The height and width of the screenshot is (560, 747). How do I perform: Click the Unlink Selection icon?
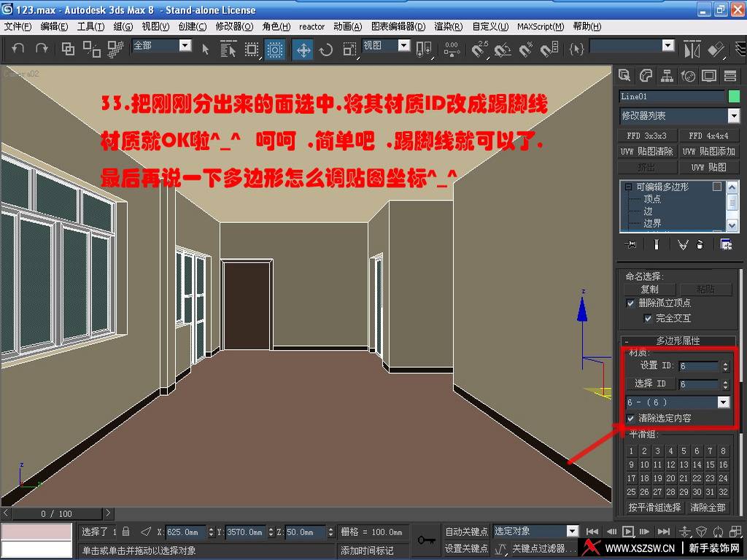(91, 49)
